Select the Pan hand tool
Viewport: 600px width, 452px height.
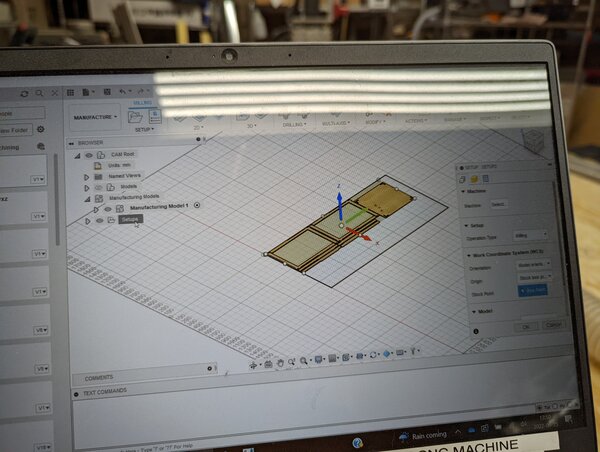point(280,363)
